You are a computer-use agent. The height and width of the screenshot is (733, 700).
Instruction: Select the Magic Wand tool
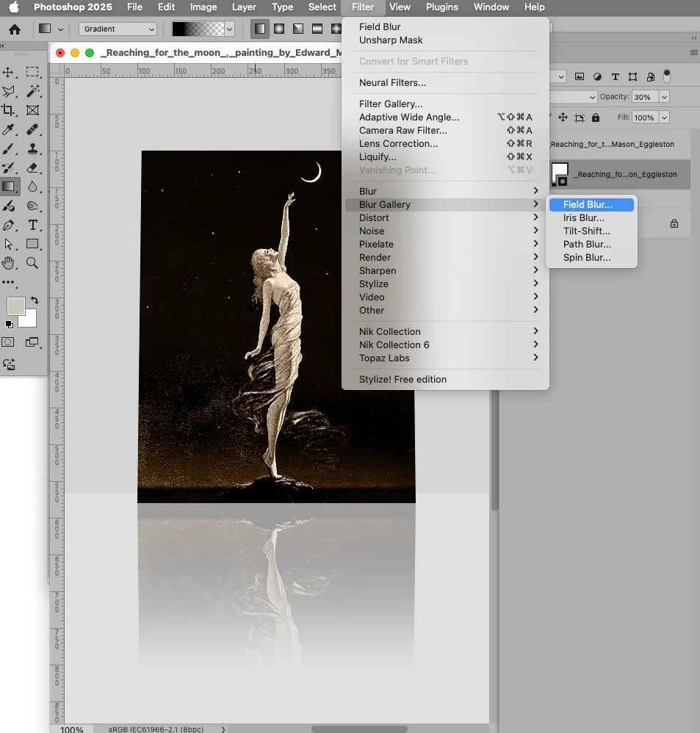pos(32,91)
